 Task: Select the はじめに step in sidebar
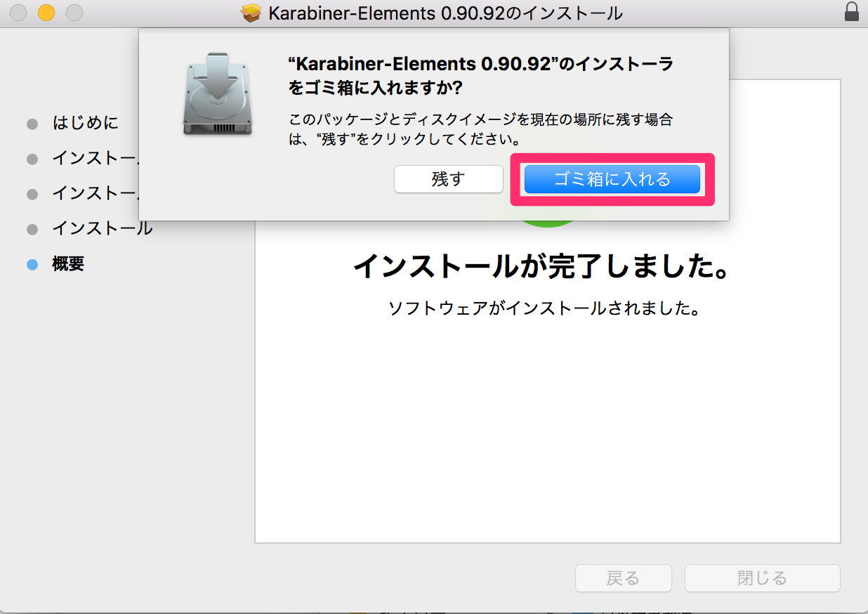tap(86, 123)
